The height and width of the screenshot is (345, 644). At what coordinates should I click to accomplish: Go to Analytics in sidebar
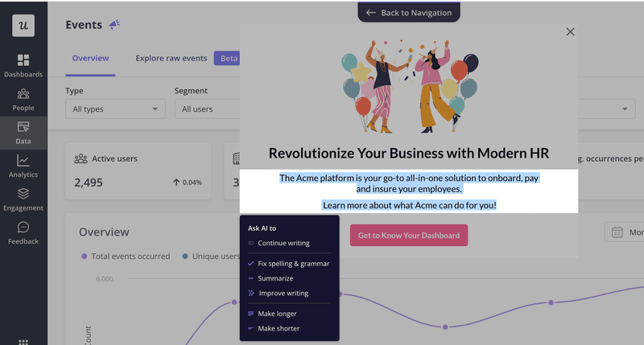point(23,166)
